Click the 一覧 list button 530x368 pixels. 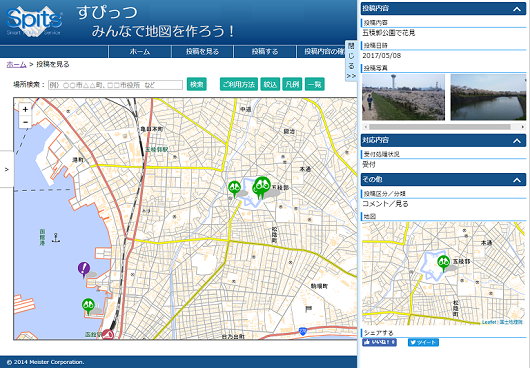coord(314,84)
